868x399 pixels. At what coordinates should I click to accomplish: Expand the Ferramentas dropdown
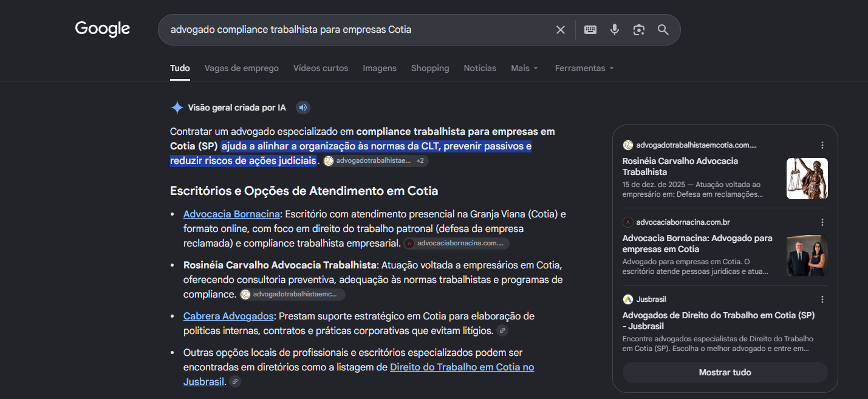(584, 68)
